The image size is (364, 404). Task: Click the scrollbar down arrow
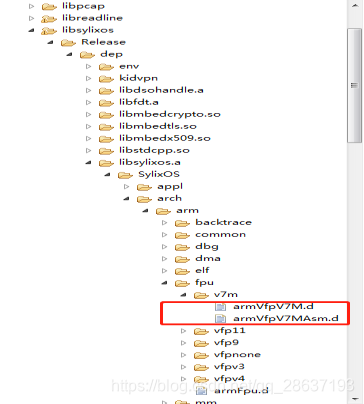coord(354,399)
